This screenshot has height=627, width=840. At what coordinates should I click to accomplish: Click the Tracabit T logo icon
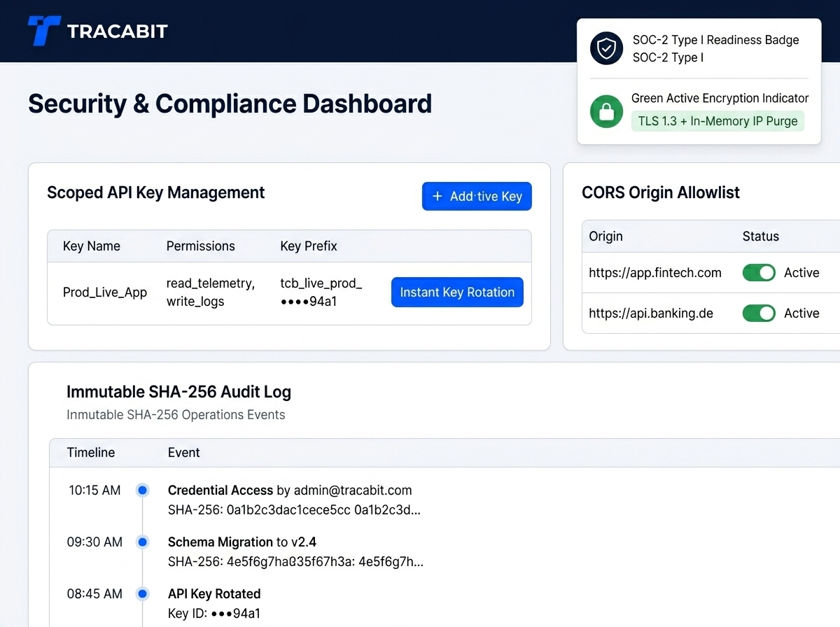tap(43, 31)
